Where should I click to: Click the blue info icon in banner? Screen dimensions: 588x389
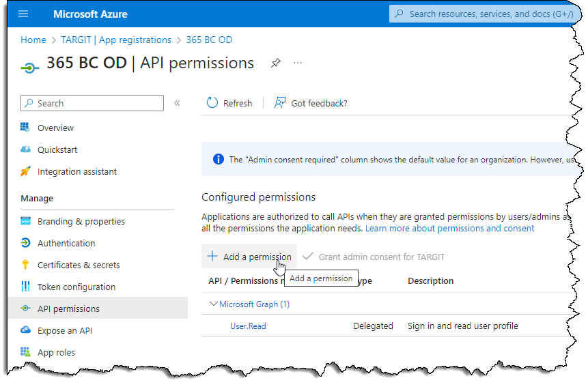[219, 159]
